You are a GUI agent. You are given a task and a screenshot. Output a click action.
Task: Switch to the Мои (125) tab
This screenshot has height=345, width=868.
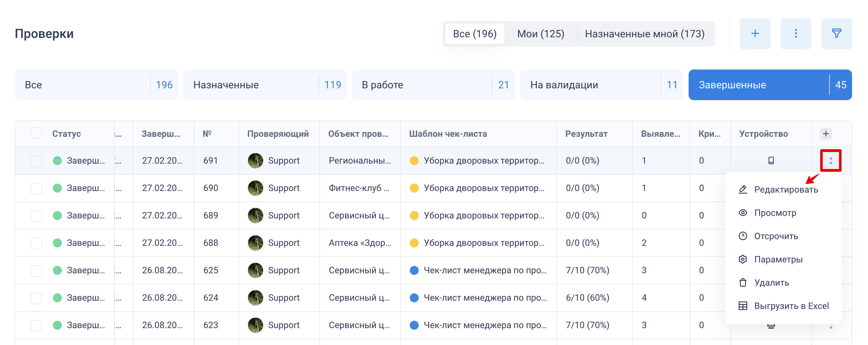point(540,34)
